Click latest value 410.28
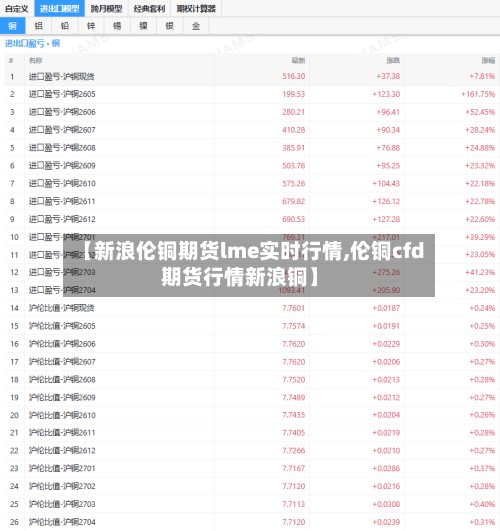Viewport: 500px width, 531px height. tap(294, 130)
